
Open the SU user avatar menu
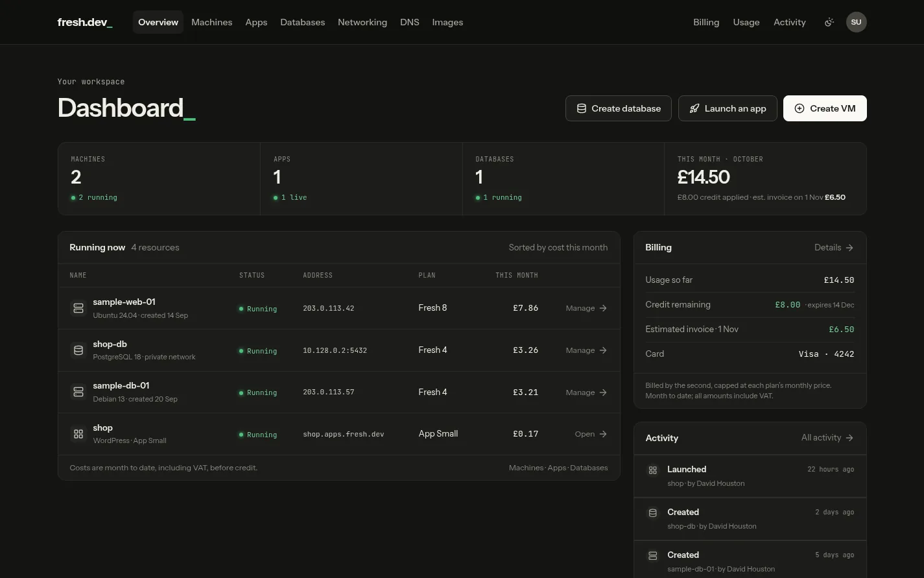point(856,22)
